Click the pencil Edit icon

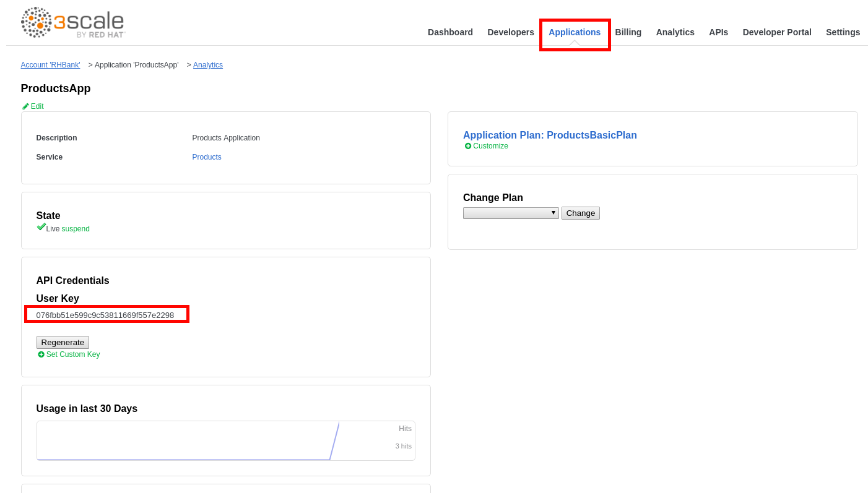(25, 106)
